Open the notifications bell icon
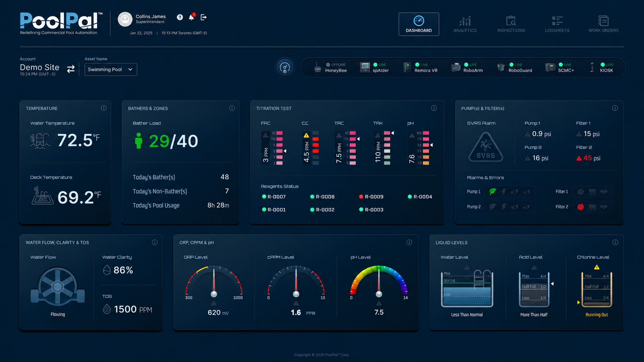 (x=191, y=17)
